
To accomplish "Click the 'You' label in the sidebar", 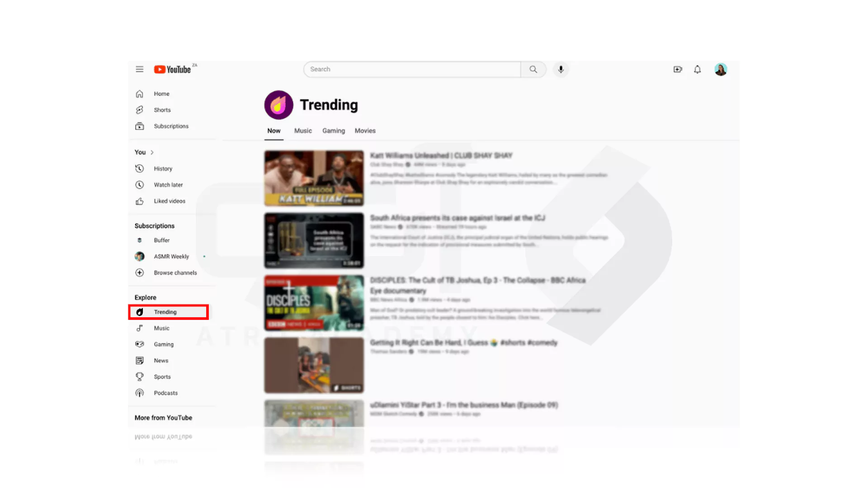I will pyautogui.click(x=140, y=152).
